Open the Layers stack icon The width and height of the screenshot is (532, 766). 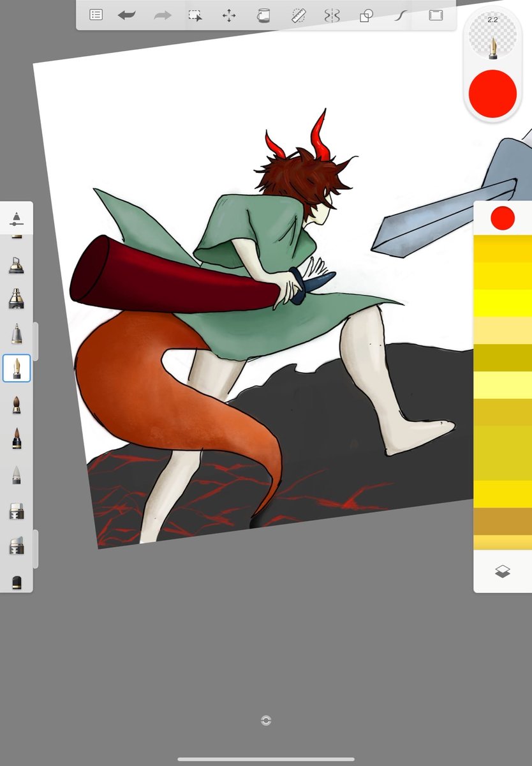(x=503, y=571)
